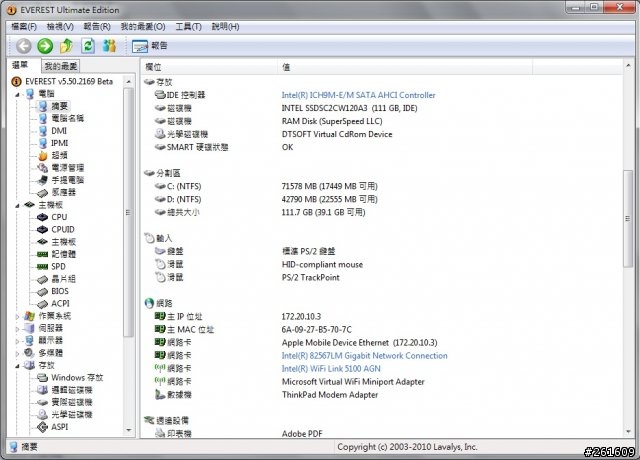
Task: Open the 說明(H) menu
Action: click(225, 27)
